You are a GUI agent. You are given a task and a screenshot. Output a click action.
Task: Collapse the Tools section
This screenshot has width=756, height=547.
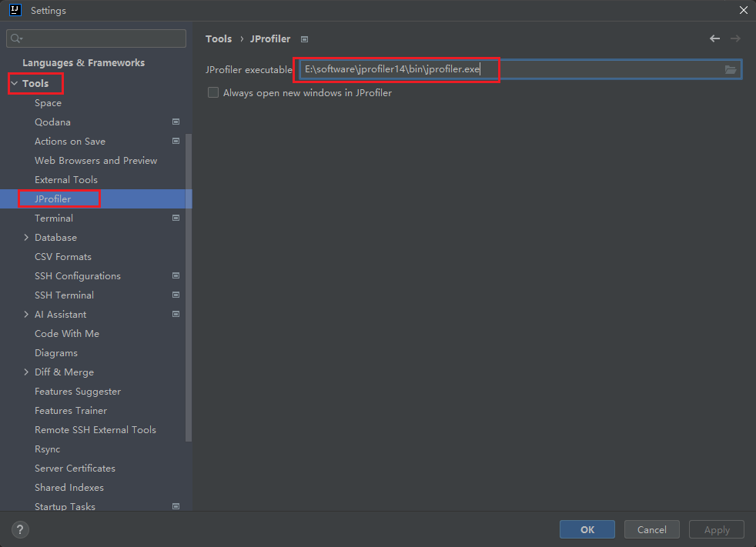point(15,83)
